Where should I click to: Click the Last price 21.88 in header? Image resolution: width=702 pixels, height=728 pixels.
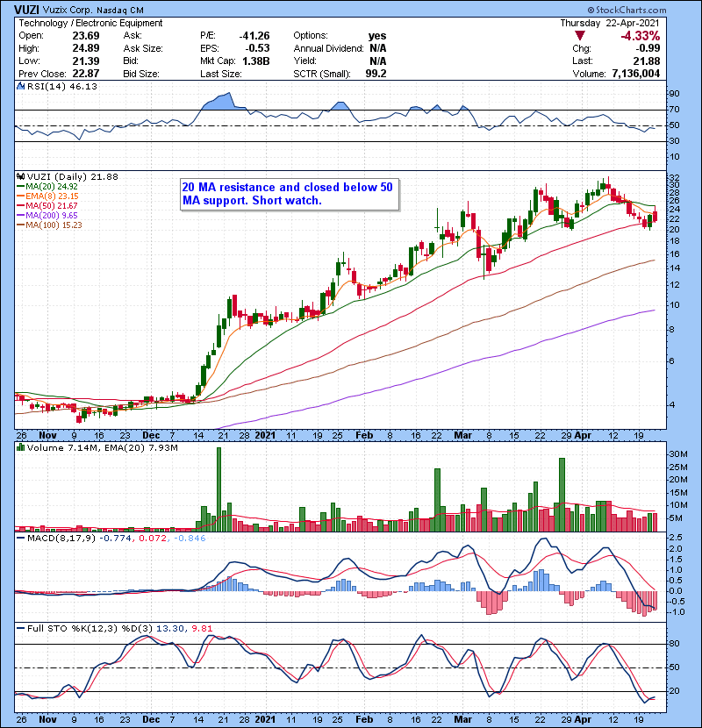click(647, 61)
